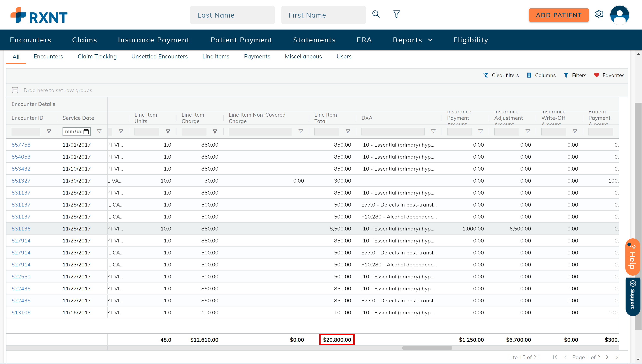Open Insurance Payment Amount filter icon
The image size is (642, 364).
[481, 131]
